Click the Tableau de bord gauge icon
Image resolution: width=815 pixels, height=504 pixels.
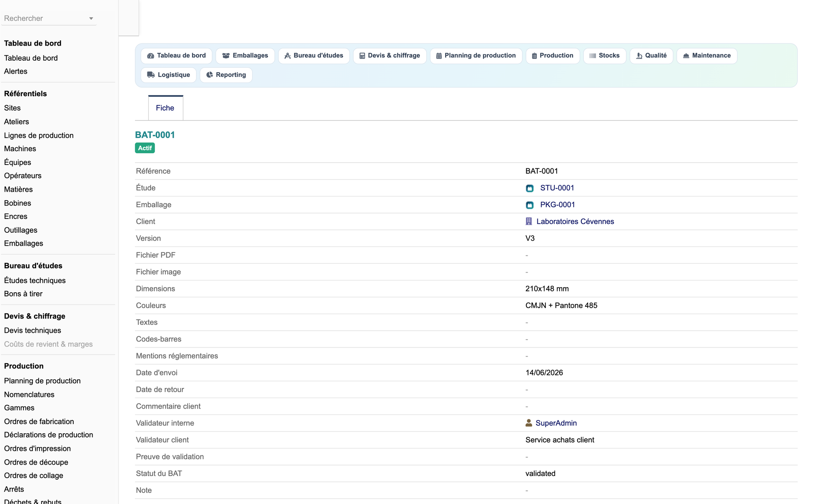150,56
